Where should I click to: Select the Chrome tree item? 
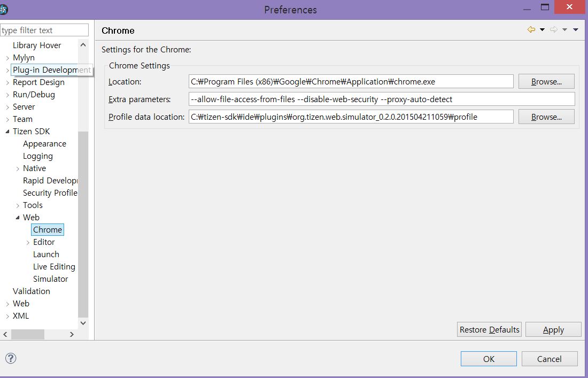48,229
